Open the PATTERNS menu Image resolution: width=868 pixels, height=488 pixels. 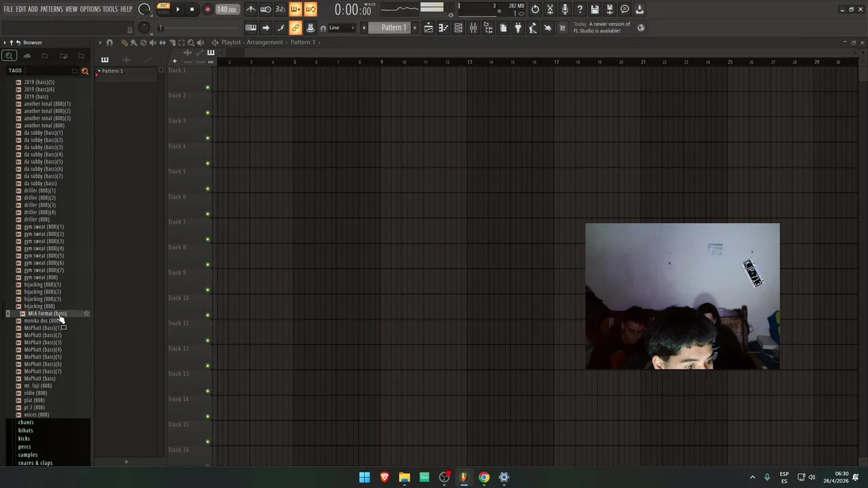tap(52, 9)
